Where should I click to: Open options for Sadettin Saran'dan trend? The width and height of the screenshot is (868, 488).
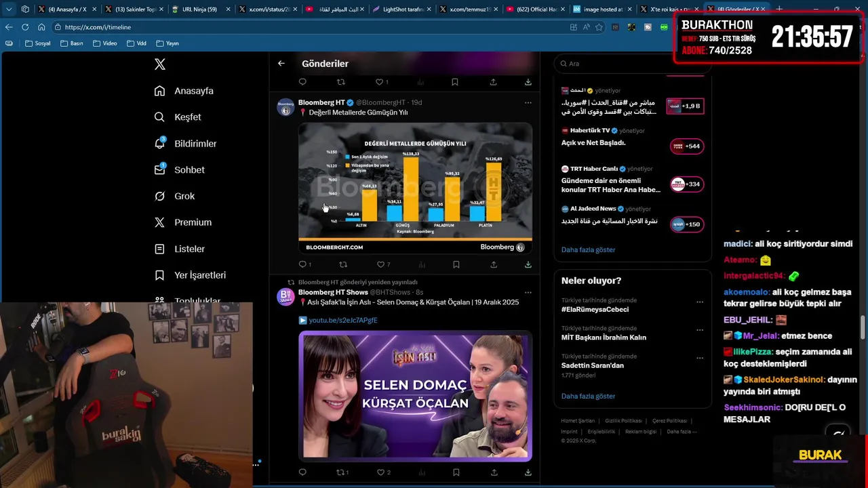(700, 358)
